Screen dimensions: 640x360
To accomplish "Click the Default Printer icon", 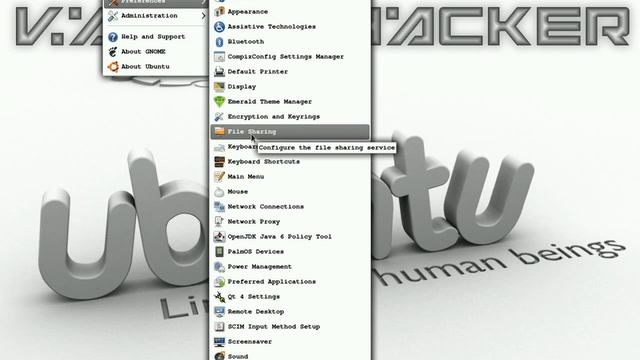I will (219, 71).
